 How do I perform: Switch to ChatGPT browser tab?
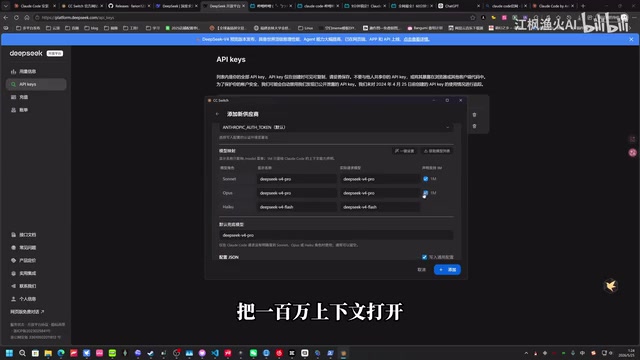click(x=458, y=6)
